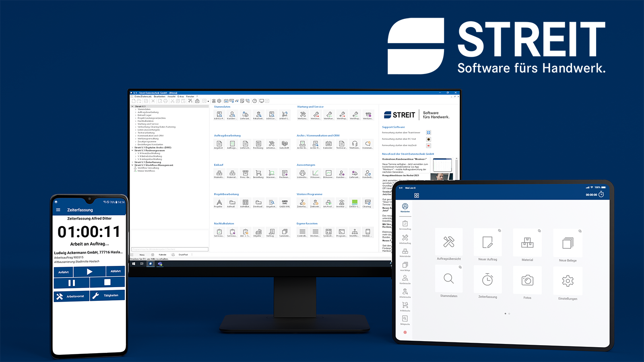Viewport: 644px width, 362px height.
Task: Tap Tätigkeiten button on phone
Action: tap(107, 296)
